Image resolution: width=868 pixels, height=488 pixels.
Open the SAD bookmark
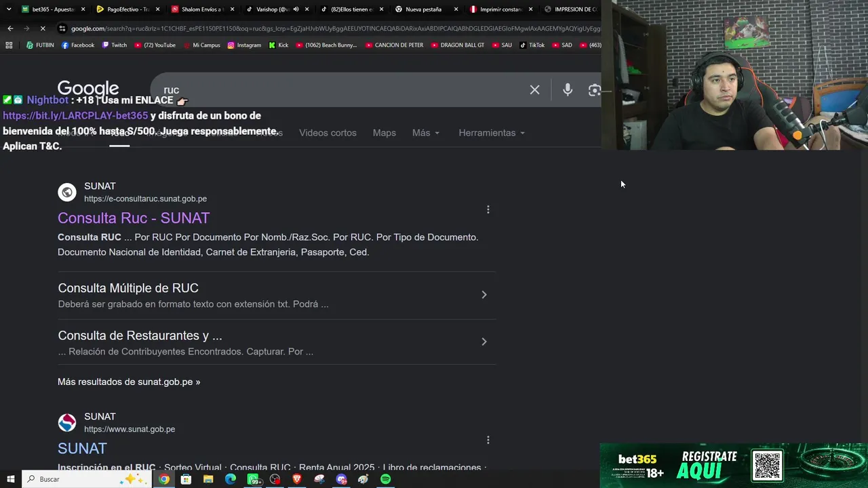pyautogui.click(x=562, y=45)
